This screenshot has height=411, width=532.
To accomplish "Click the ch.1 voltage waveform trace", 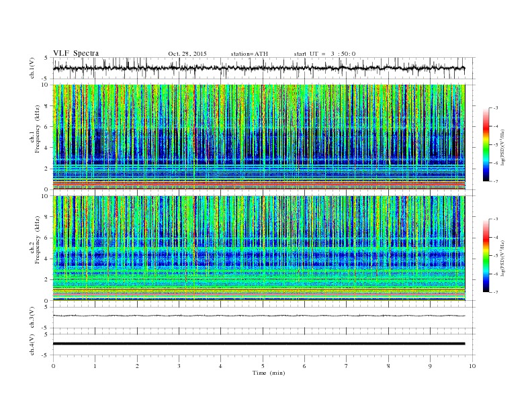I will tap(259, 68).
